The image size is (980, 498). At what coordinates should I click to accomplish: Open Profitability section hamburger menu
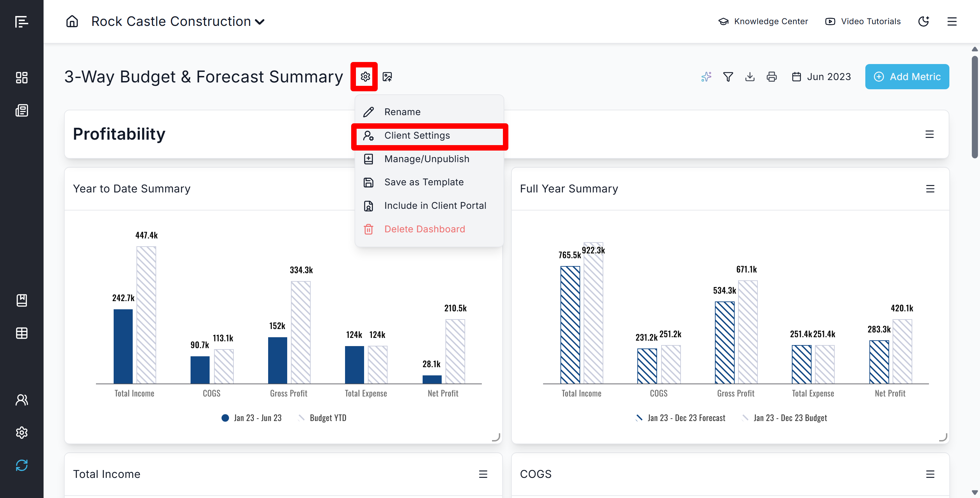pos(929,134)
